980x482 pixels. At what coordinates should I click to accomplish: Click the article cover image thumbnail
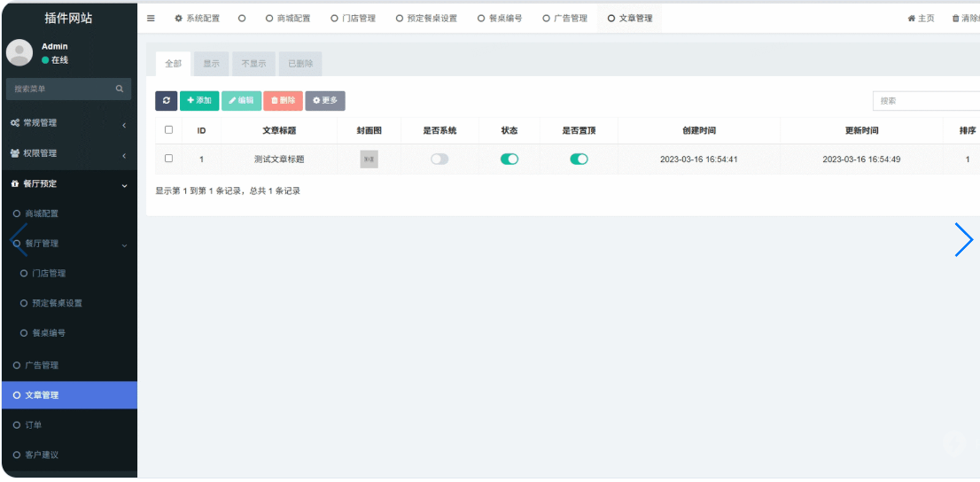(x=369, y=159)
